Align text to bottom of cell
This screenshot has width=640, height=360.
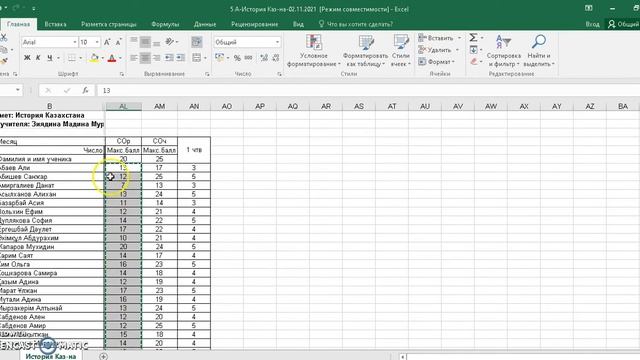(156, 42)
